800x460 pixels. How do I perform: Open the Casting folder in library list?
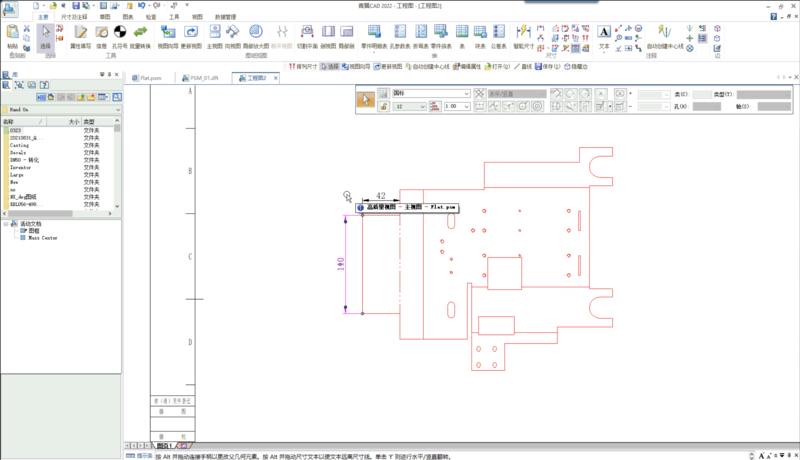22,144
